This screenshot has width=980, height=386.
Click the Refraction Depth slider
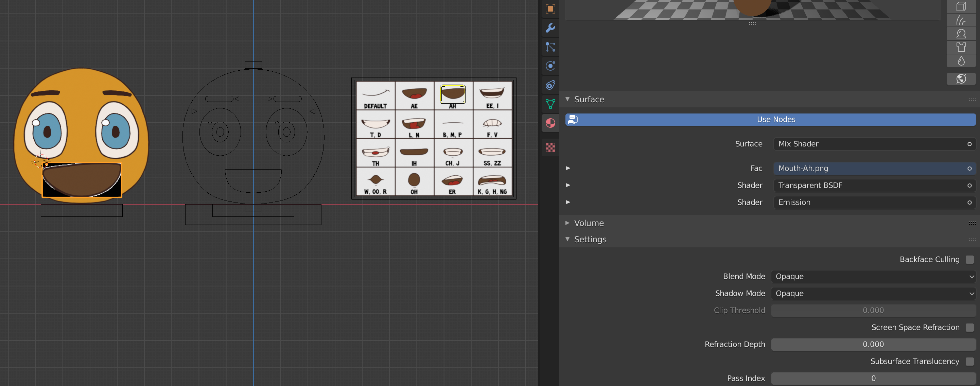tap(873, 345)
